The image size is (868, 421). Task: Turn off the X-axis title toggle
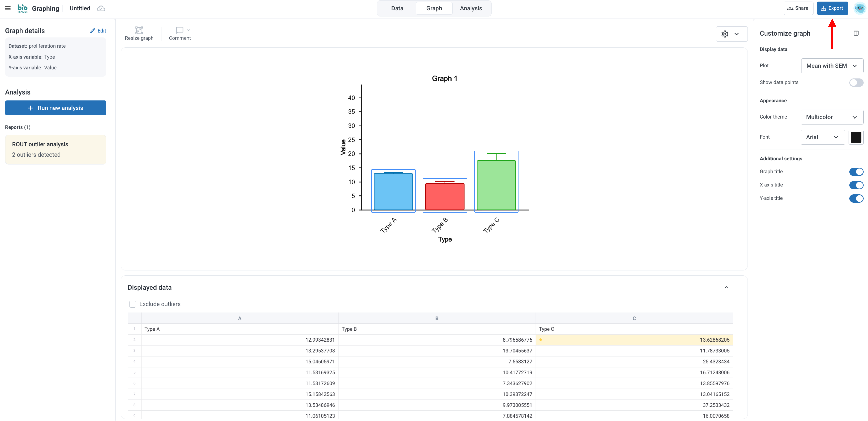point(856,185)
